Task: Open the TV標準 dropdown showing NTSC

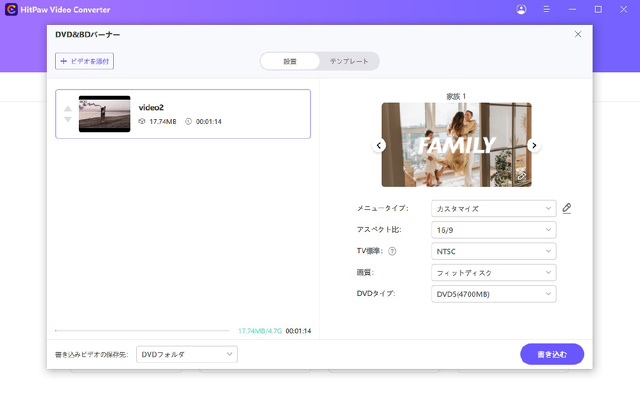Action: click(x=493, y=251)
